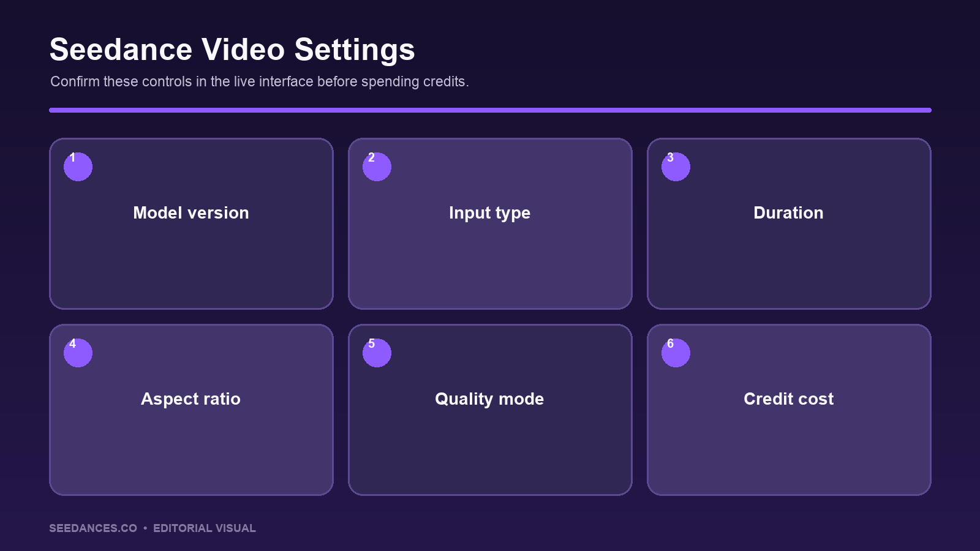The image size is (980, 551).
Task: Click the number 5 badge on Quality mode card
Action: 377,353
